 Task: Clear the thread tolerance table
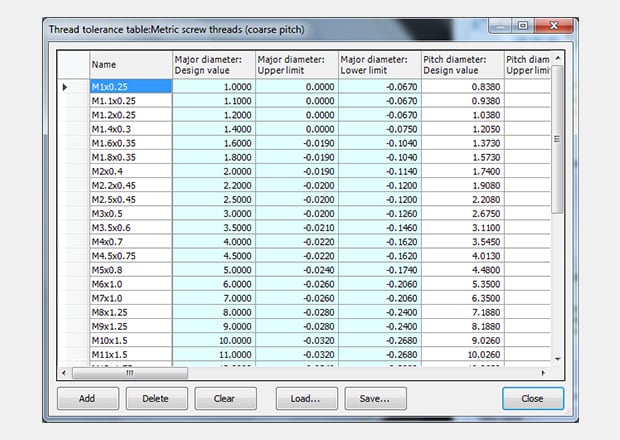224,398
